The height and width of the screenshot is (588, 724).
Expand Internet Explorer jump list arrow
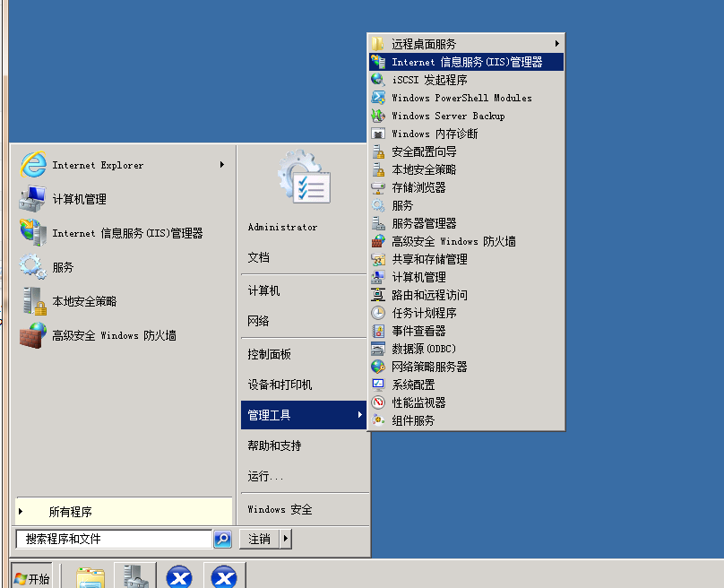(x=222, y=164)
